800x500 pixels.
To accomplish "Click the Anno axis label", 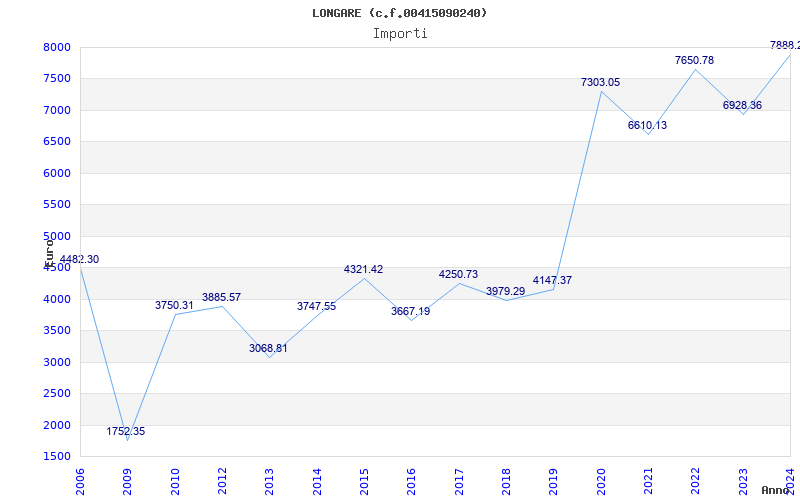I will coord(775,490).
